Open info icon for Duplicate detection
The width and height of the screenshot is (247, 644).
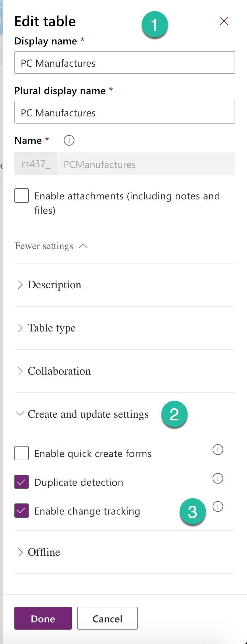pyautogui.click(x=218, y=479)
